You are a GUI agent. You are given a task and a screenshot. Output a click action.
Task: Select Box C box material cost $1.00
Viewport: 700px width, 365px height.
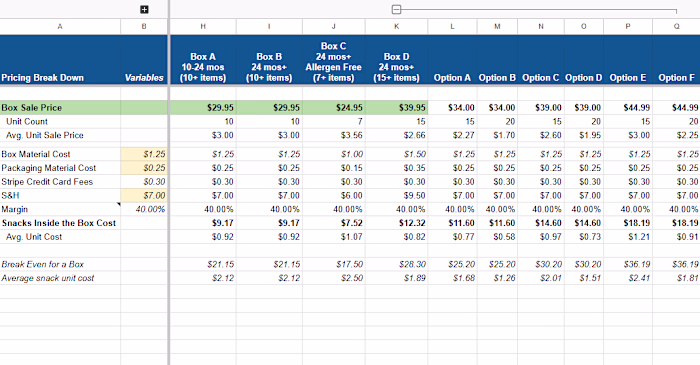(333, 154)
